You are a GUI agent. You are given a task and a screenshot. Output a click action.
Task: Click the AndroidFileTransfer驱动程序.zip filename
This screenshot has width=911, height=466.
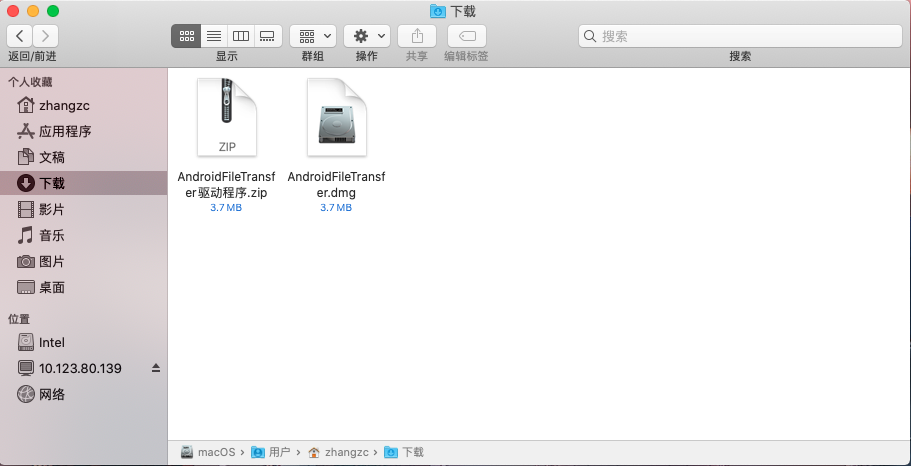[x=227, y=185]
